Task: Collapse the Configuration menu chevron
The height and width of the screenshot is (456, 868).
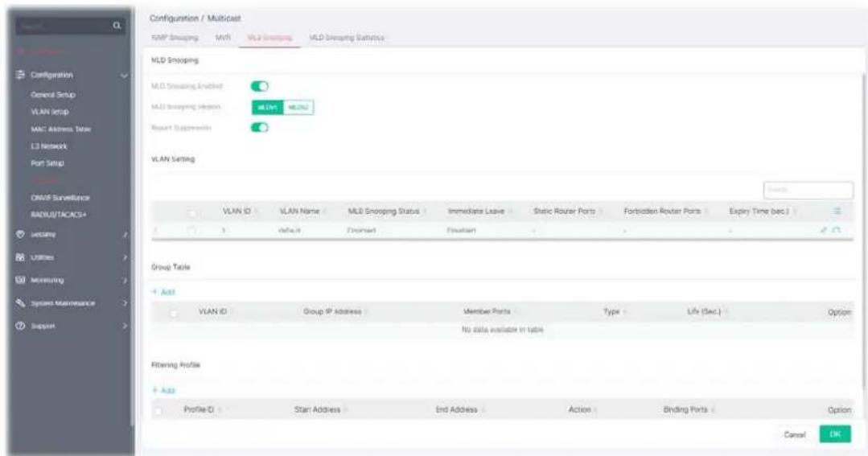Action: pyautogui.click(x=124, y=76)
